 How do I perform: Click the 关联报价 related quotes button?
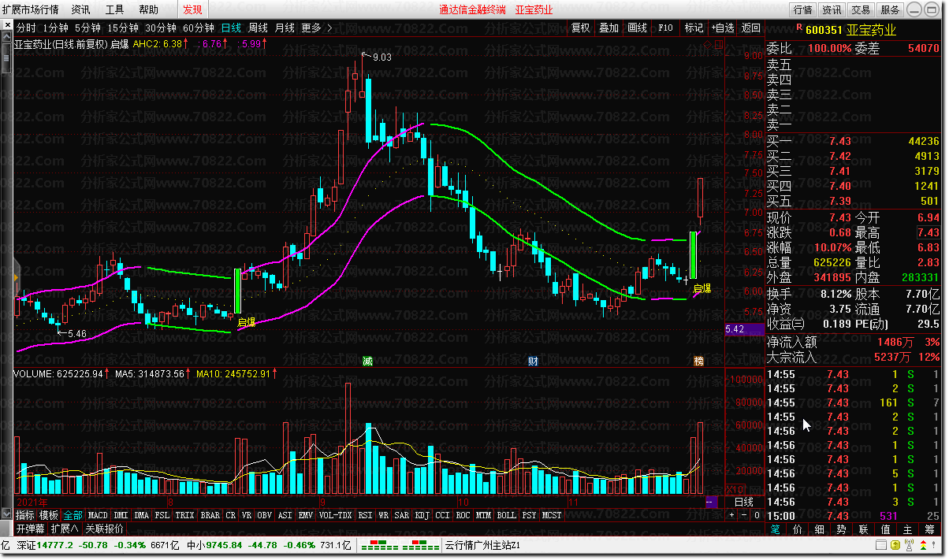click(x=104, y=528)
